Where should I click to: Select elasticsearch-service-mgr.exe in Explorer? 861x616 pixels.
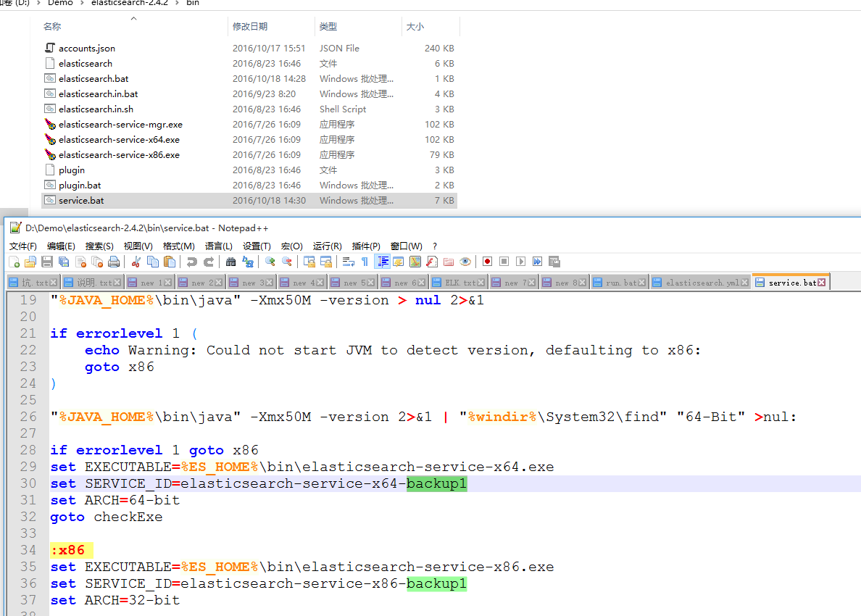tap(120, 125)
